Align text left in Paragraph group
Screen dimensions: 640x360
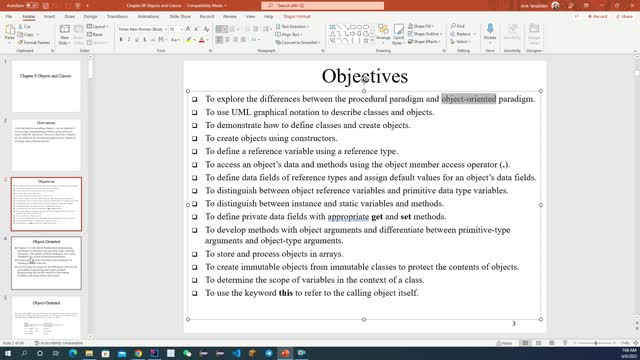220,40
